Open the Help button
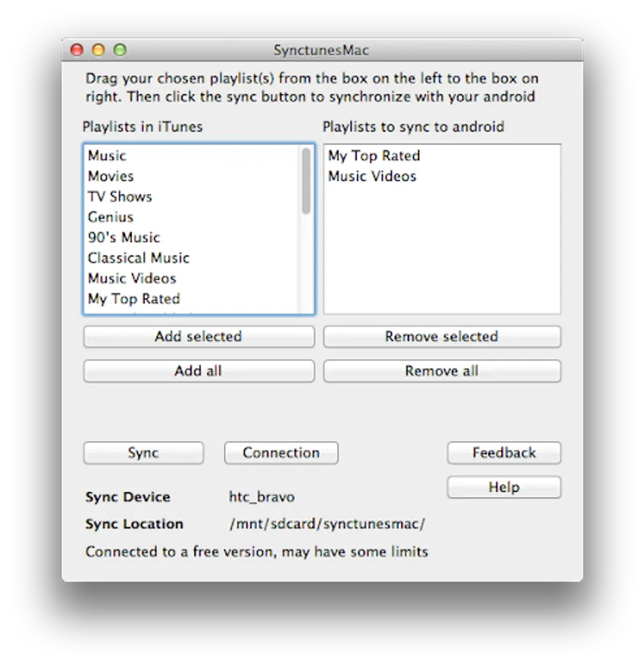Image resolution: width=644 pixels, height=666 pixels. (504, 487)
